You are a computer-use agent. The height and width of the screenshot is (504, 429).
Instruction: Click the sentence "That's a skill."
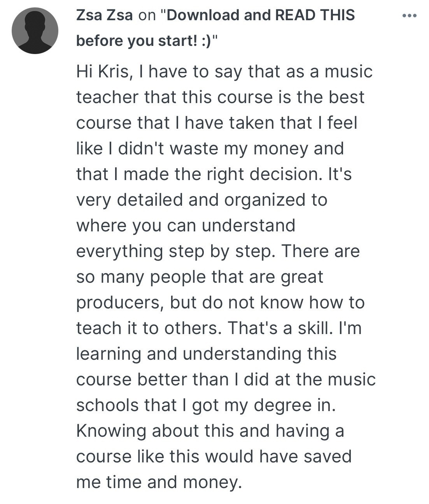280,328
